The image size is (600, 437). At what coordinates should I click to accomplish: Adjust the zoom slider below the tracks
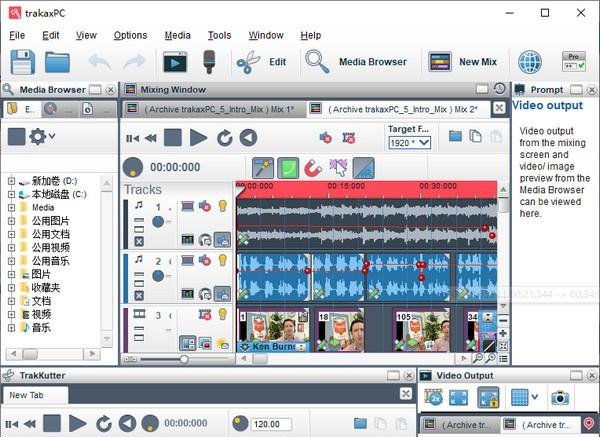[184, 358]
